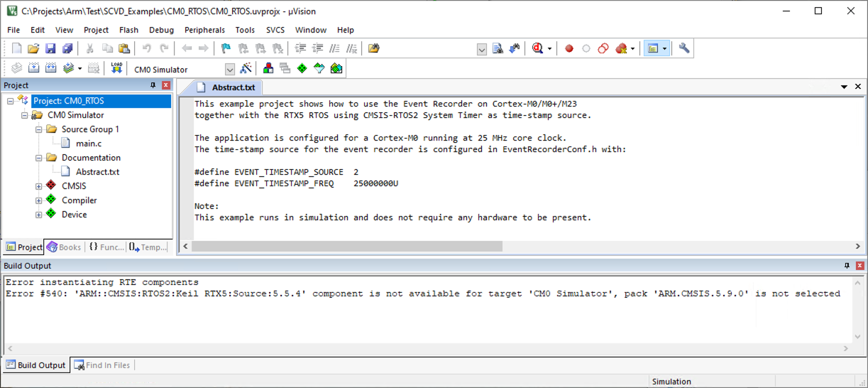Open the Debug menu

(161, 30)
